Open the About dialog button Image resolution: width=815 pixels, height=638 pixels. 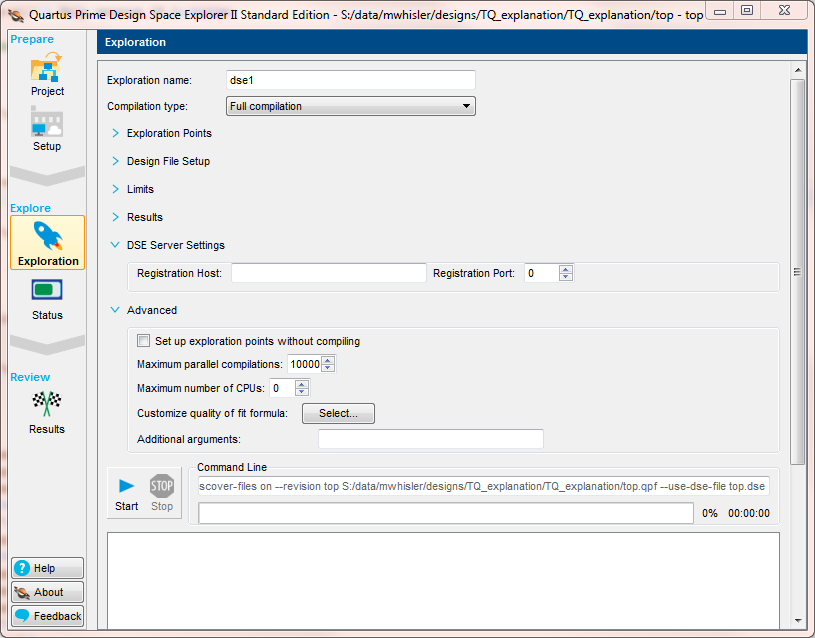tap(47, 592)
